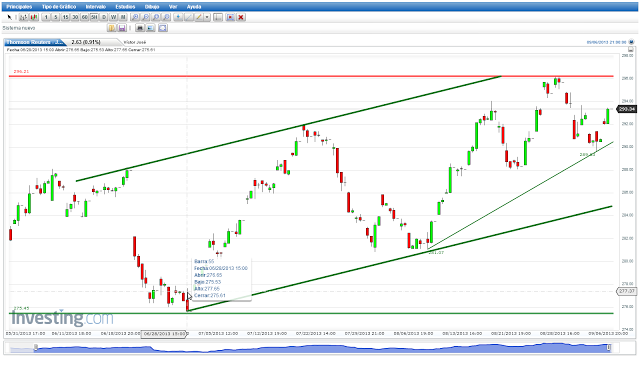640x384 pixels.
Task: Open a saved system folder icon
Action: point(111,28)
